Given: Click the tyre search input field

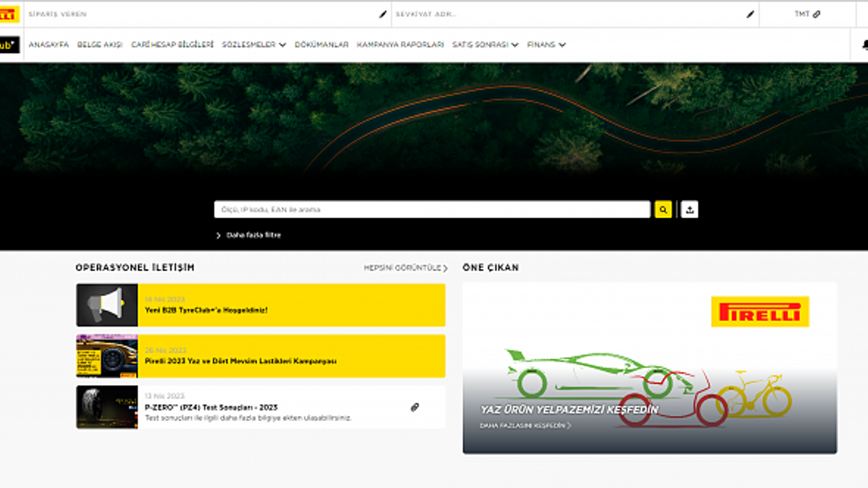Looking at the screenshot, I should tap(432, 210).
